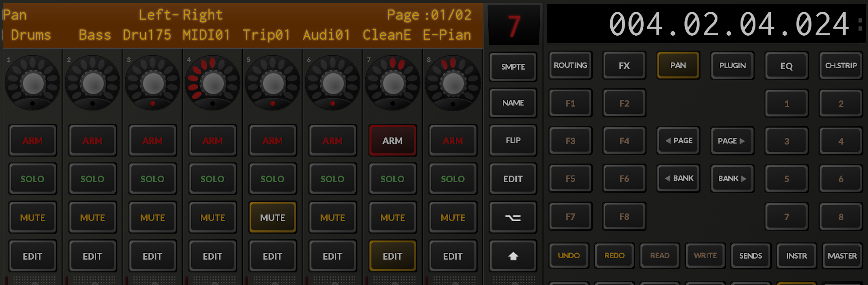Toggle SMPTE time display
868x285 pixels.
(x=513, y=66)
